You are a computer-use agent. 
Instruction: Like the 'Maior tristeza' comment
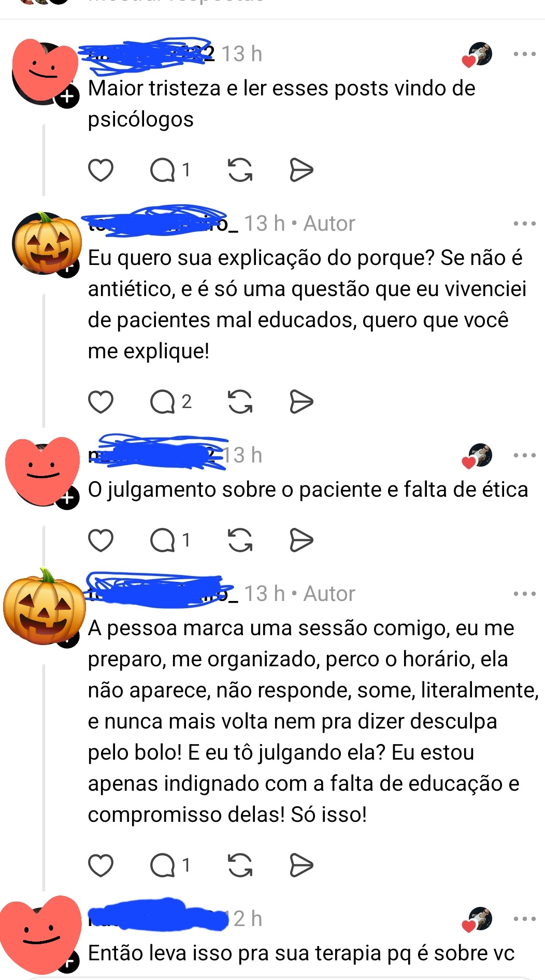101,170
